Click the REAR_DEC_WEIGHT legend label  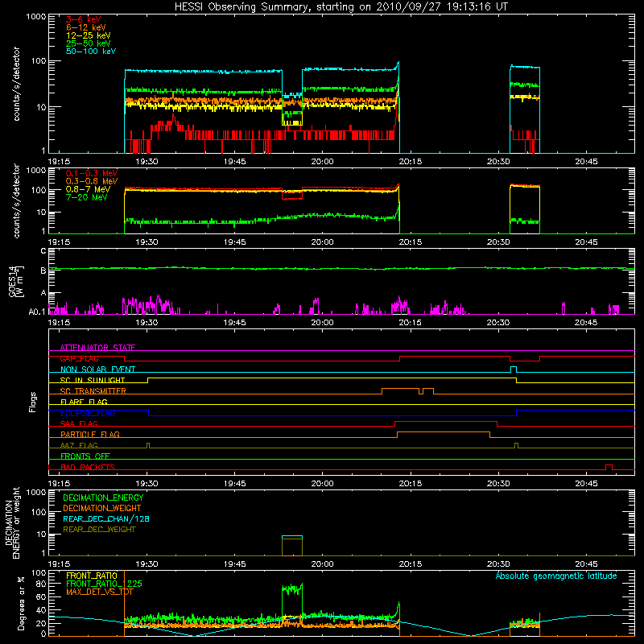99,530
